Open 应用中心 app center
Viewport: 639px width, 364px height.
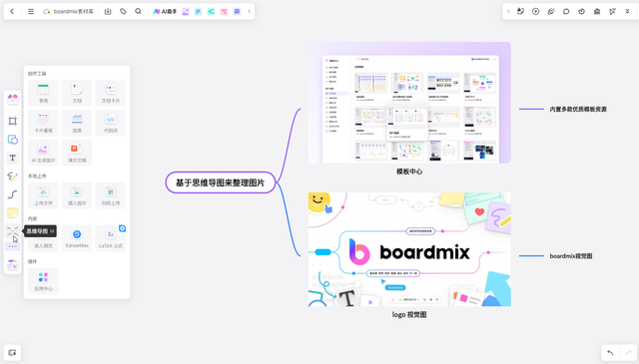point(43,281)
